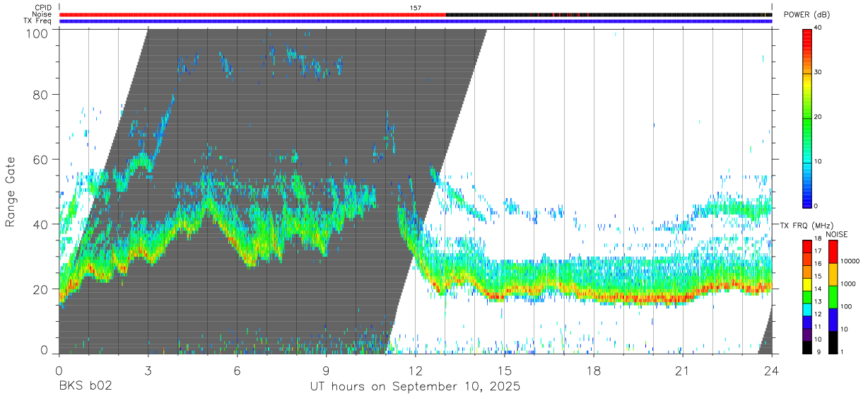Click the CPID value '157'
868x401 pixels.
tap(415, 8)
